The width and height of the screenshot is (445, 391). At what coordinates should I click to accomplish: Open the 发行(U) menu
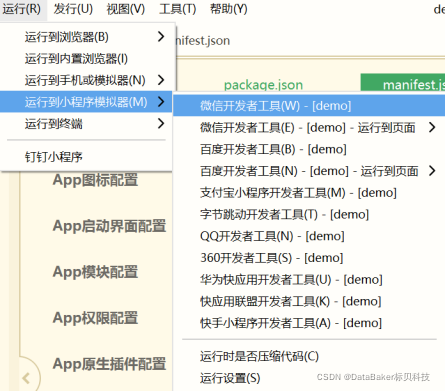click(73, 9)
